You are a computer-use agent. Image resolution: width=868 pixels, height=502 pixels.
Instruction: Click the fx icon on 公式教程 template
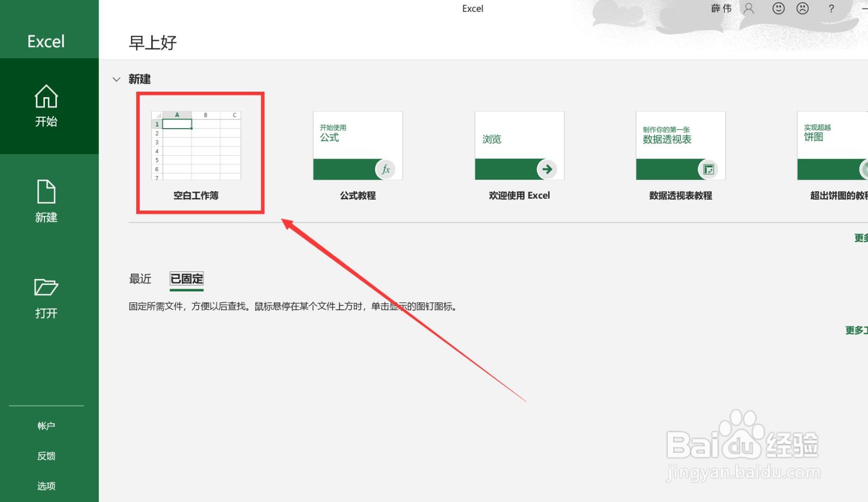tap(386, 169)
